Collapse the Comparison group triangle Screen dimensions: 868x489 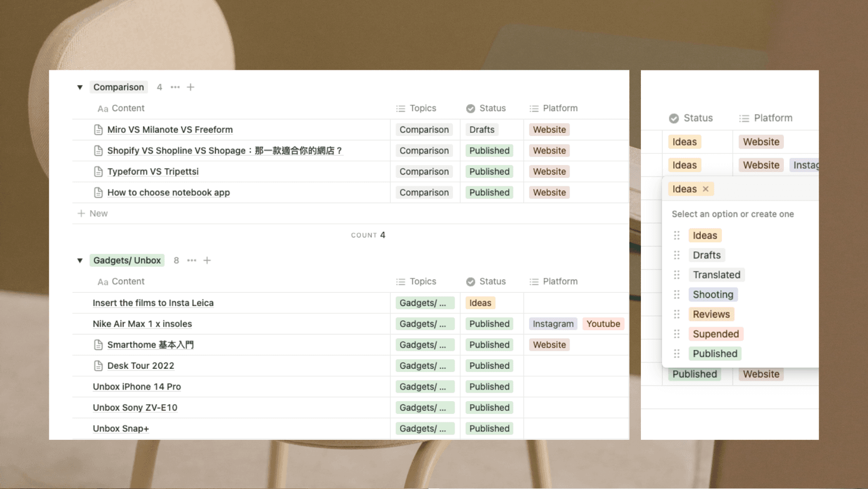tap(80, 87)
